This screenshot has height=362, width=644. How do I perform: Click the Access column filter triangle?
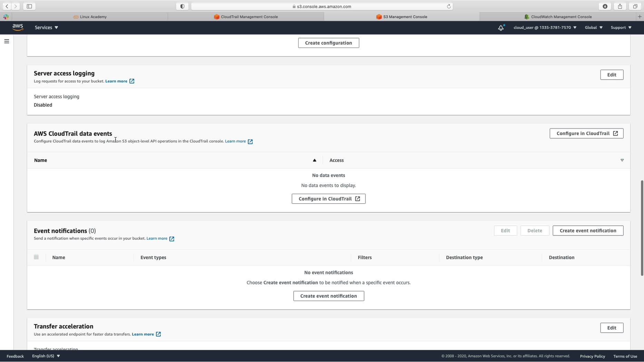(622, 160)
